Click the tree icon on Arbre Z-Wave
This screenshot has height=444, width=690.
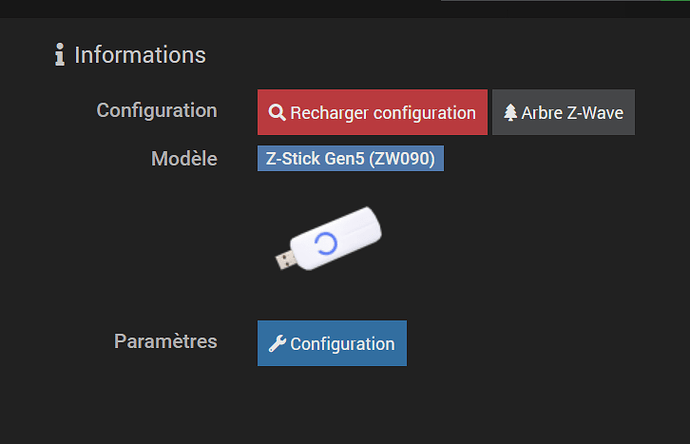510,113
